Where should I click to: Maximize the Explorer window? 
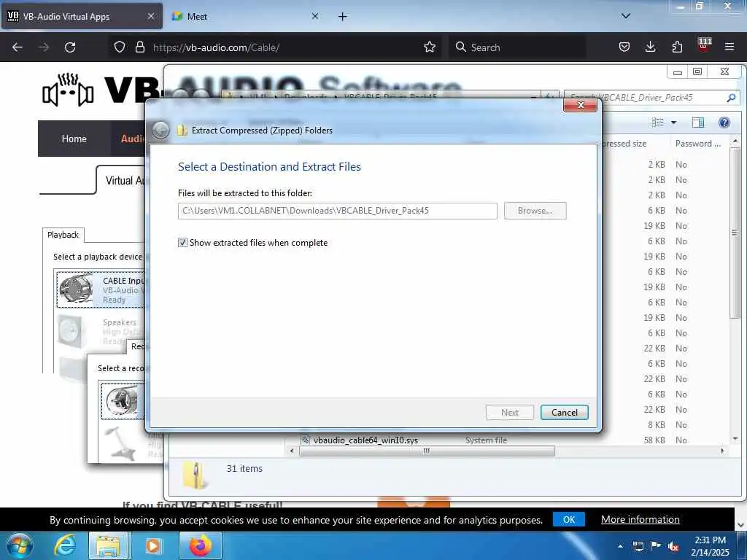pos(697,71)
